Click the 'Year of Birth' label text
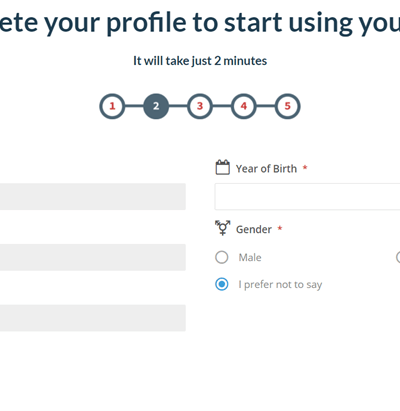Viewport: 400px width, 411px height. point(266,169)
